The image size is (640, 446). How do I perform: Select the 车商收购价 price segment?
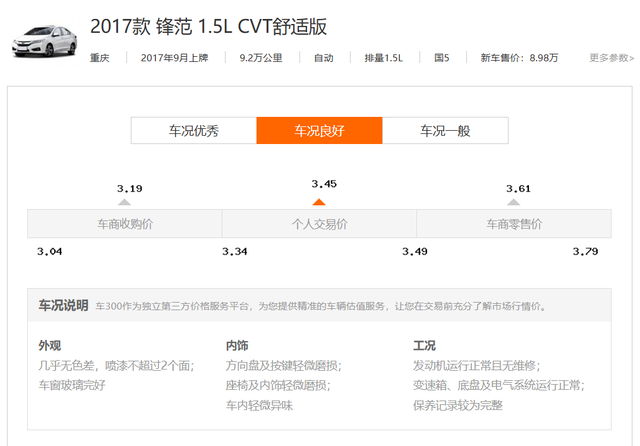[x=125, y=224]
